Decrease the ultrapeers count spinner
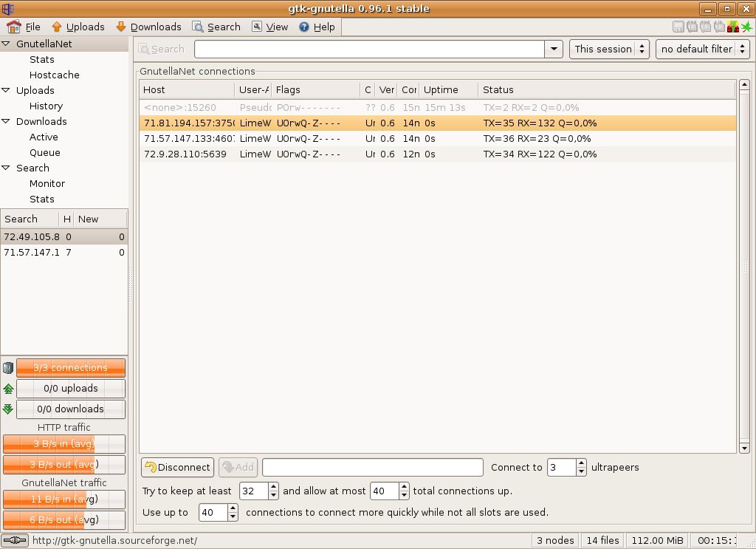This screenshot has height=549, width=756. click(x=582, y=472)
